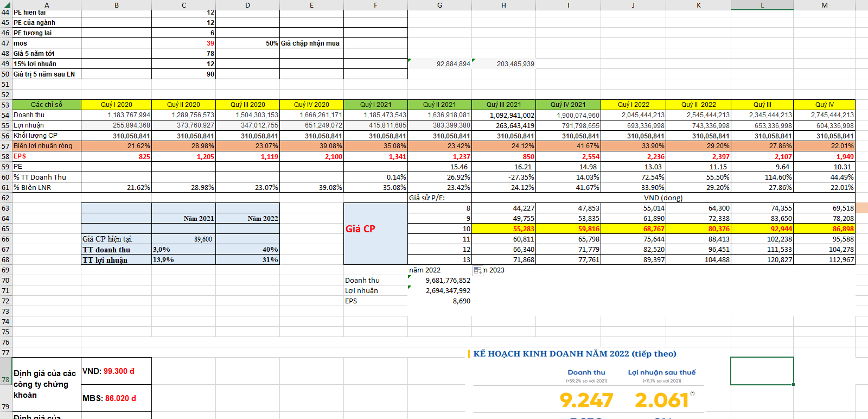The width and height of the screenshot is (868, 419).
Task: Select Doanh thu value 9,681,776,852
Action: [x=439, y=281]
